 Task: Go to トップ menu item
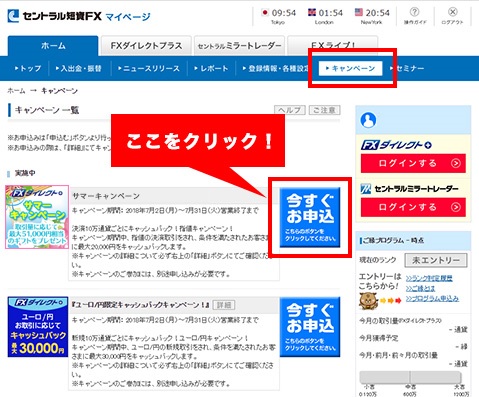coord(28,68)
